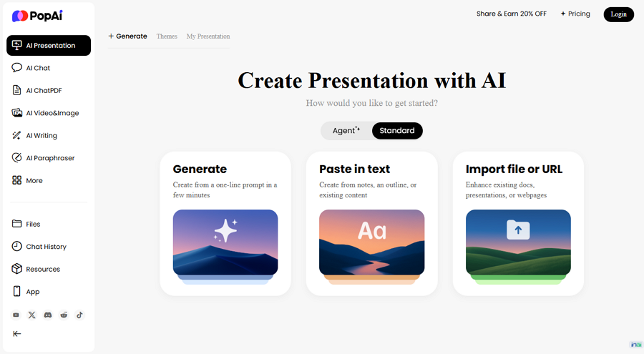Click the 'Create from a one-line prompt' description
The image size is (644, 354).
click(x=225, y=190)
